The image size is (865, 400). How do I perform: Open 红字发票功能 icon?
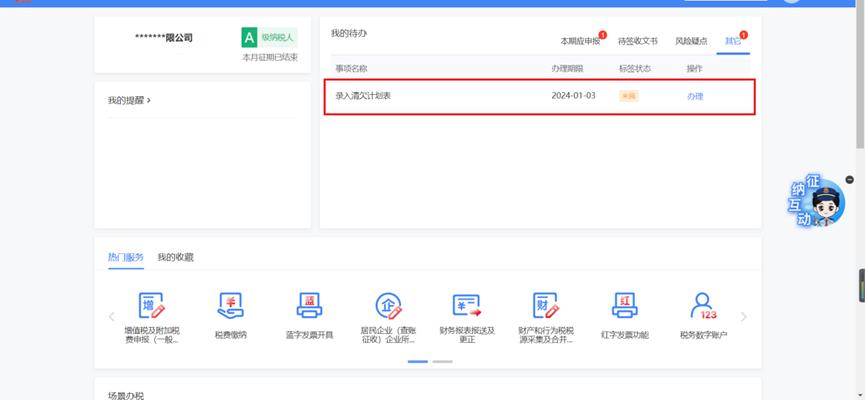tap(625, 305)
